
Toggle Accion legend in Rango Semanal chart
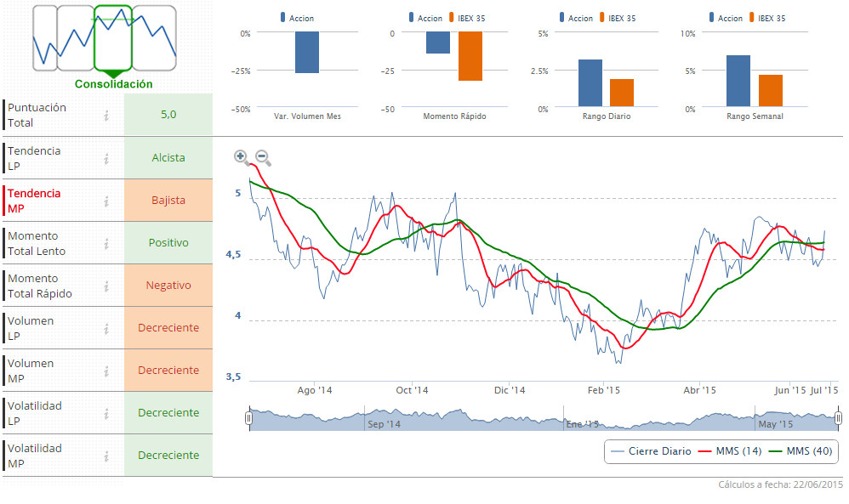[x=725, y=18]
